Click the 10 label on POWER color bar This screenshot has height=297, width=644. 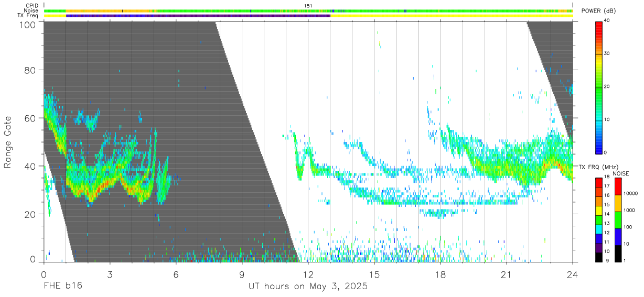pyautogui.click(x=607, y=119)
